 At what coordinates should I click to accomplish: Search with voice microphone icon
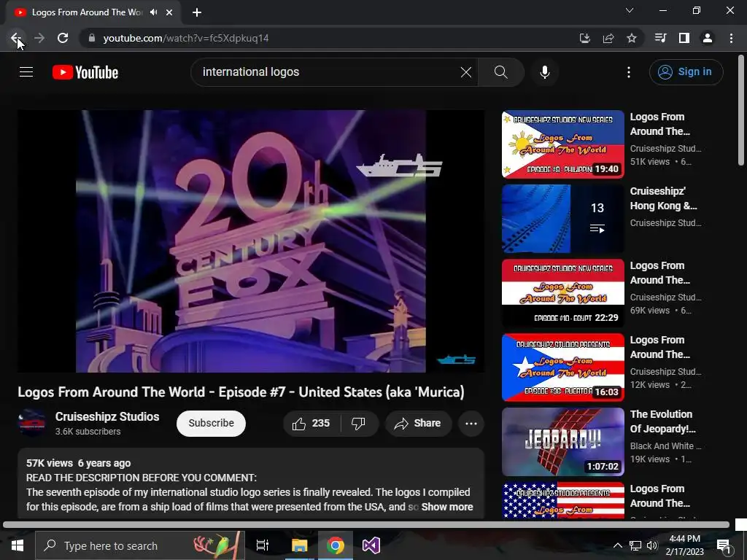[545, 72]
